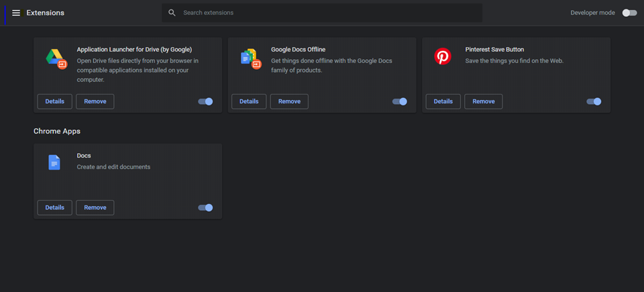Open the hamburger main menu
Viewport: 644px width, 292px height.
16,13
